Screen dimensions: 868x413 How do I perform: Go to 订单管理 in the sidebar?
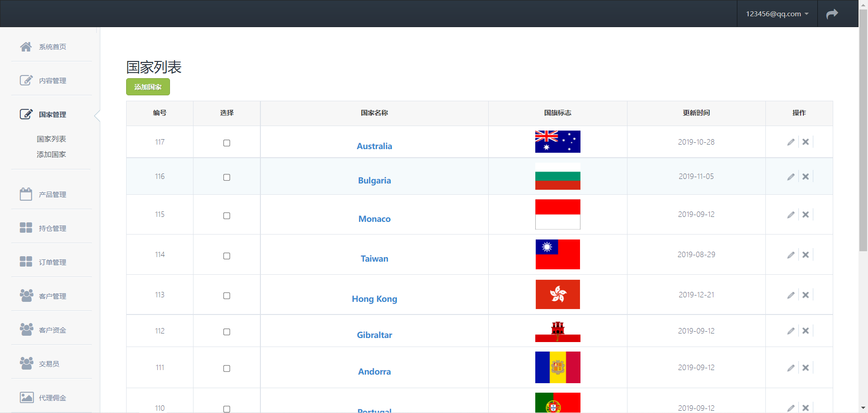[52, 263]
